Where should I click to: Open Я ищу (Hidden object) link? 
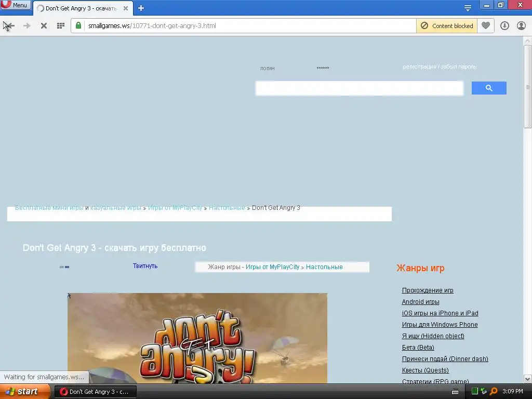pos(433,336)
